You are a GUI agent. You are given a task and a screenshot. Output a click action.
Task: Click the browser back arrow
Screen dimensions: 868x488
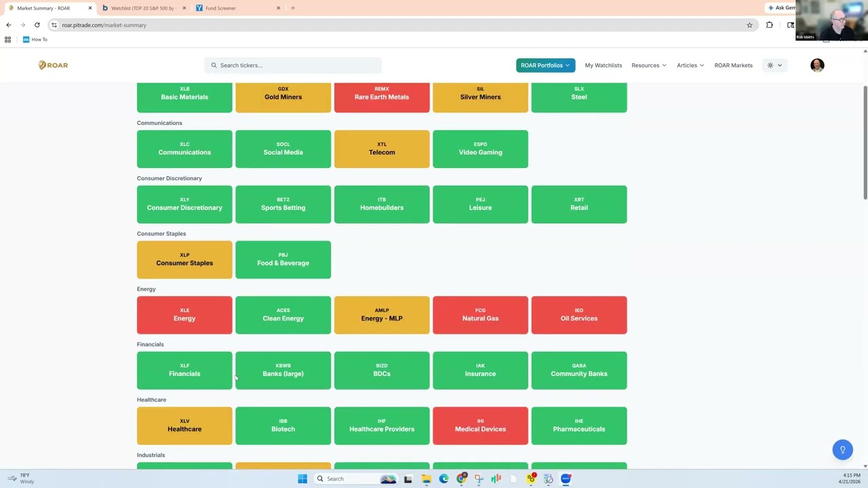(x=9, y=25)
